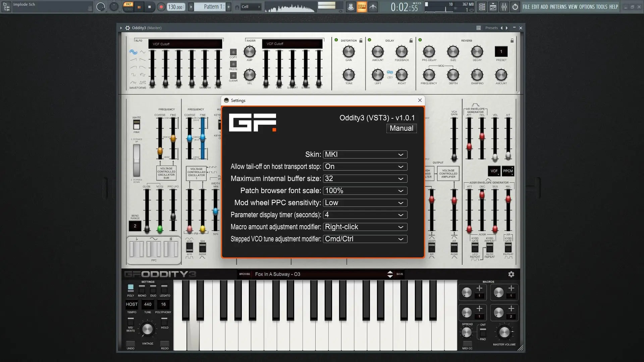Click the stop playback button
The image size is (644, 362).
point(150,7)
